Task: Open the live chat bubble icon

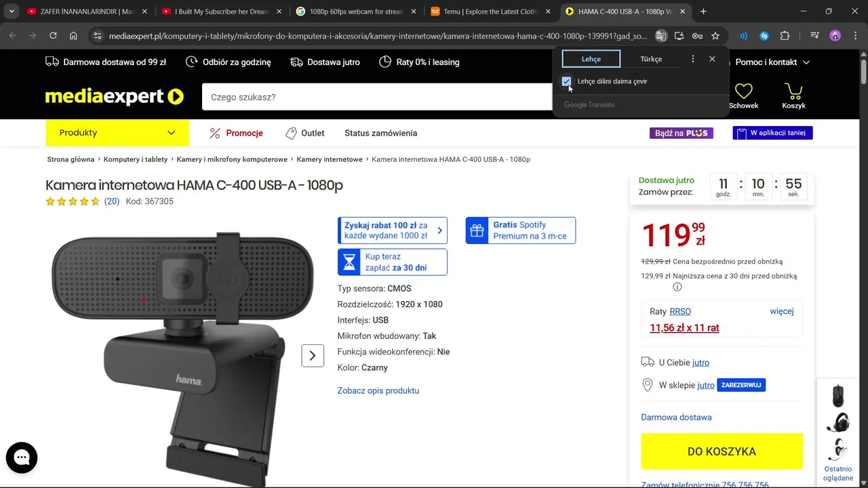Action: click(22, 458)
